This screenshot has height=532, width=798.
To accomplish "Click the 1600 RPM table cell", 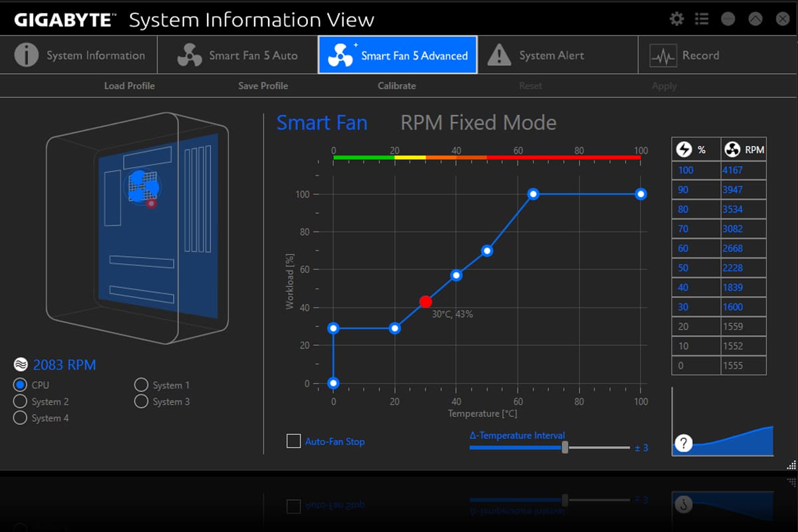I will point(743,307).
